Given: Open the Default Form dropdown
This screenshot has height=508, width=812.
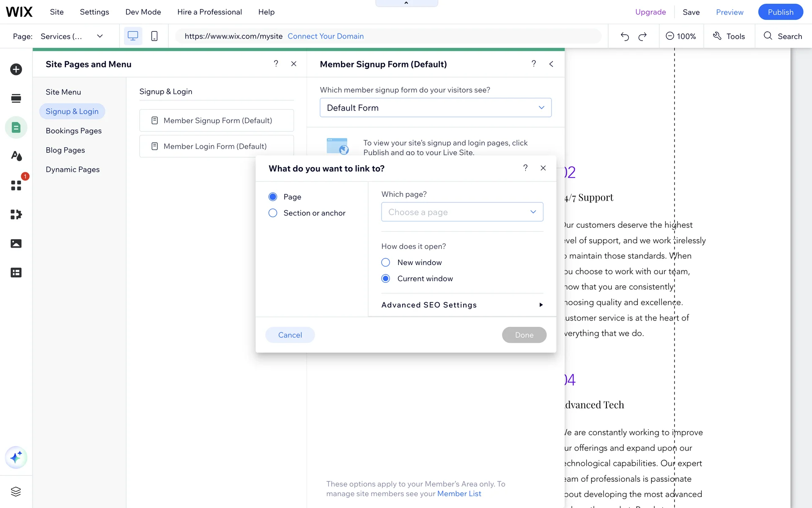Looking at the screenshot, I should pyautogui.click(x=435, y=108).
